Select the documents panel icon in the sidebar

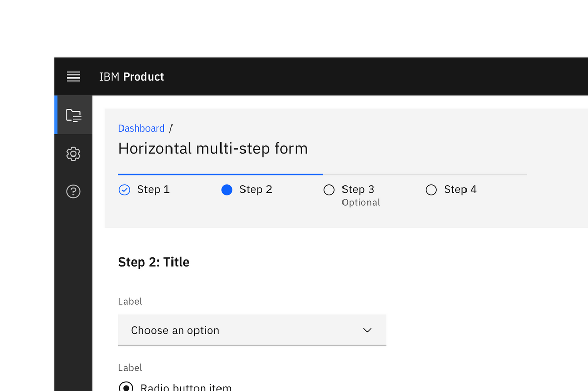(x=73, y=114)
